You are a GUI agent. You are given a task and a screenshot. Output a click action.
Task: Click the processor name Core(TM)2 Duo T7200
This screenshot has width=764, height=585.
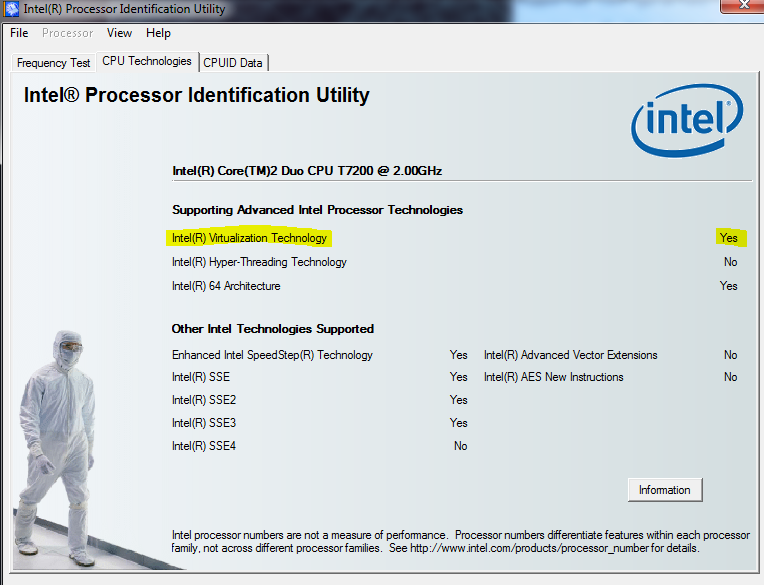click(307, 171)
